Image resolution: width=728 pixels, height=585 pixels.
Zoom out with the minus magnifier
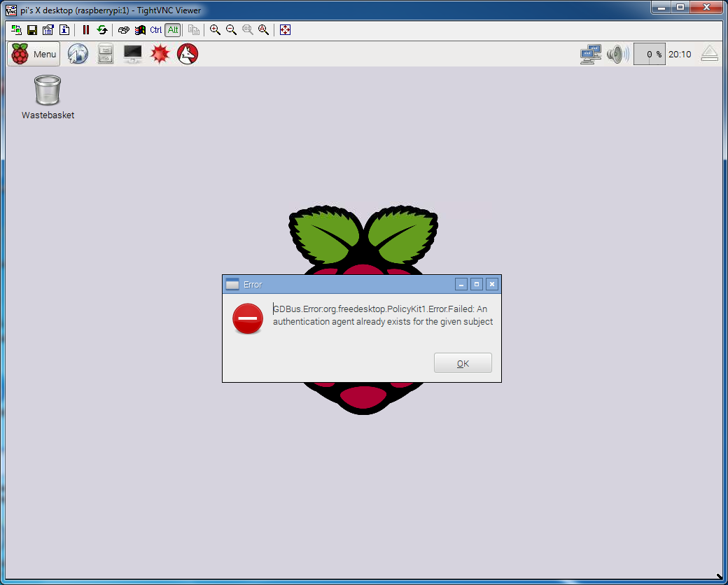pos(231,30)
